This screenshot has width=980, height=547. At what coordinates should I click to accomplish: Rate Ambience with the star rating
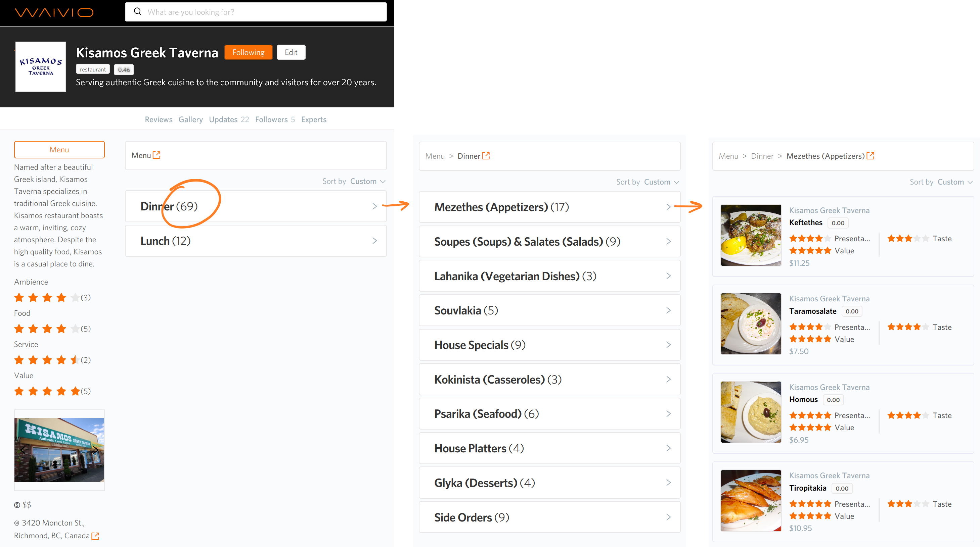47,298
